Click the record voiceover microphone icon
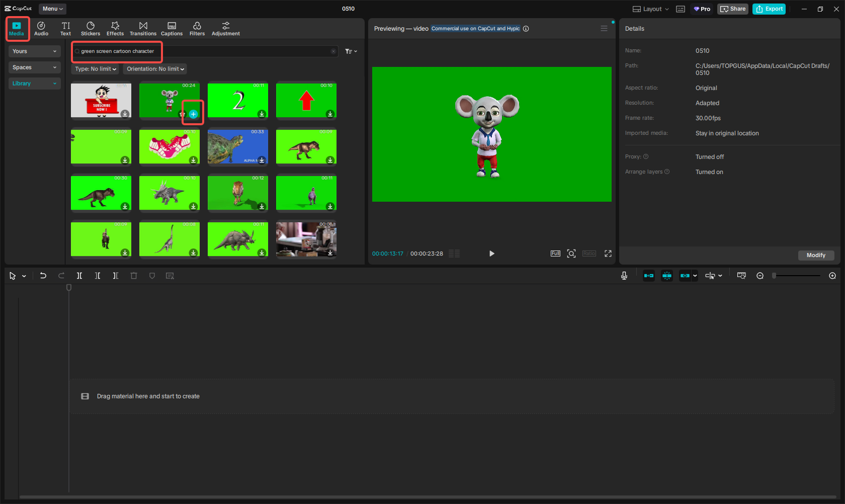 (x=624, y=276)
